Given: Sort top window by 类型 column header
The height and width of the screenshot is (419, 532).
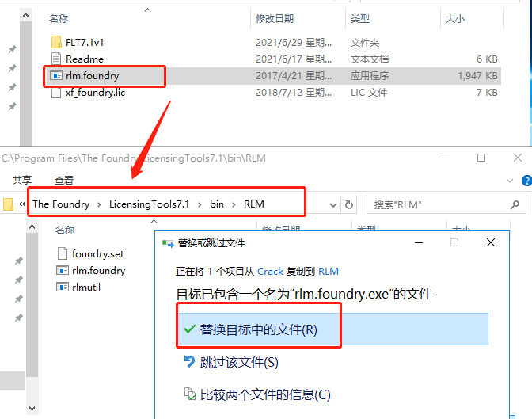Looking at the screenshot, I should [x=360, y=19].
